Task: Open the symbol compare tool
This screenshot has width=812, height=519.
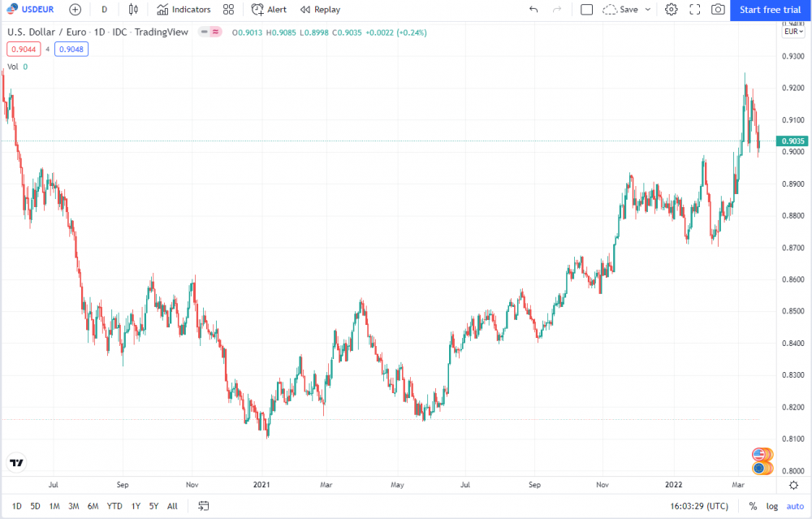Action: click(x=74, y=9)
